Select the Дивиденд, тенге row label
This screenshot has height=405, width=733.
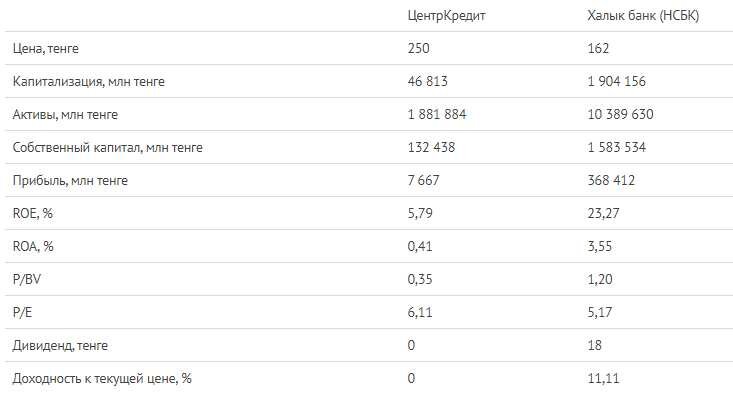click(60, 346)
